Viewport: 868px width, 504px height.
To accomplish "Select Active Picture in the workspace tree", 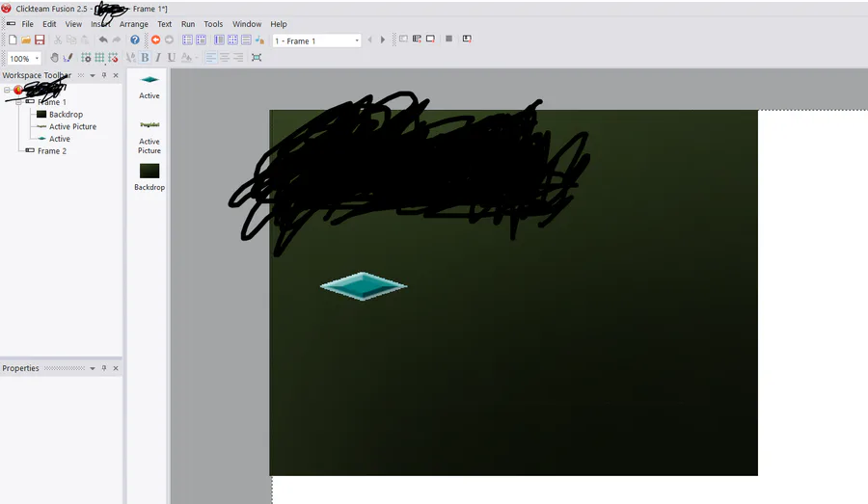I will [x=72, y=126].
